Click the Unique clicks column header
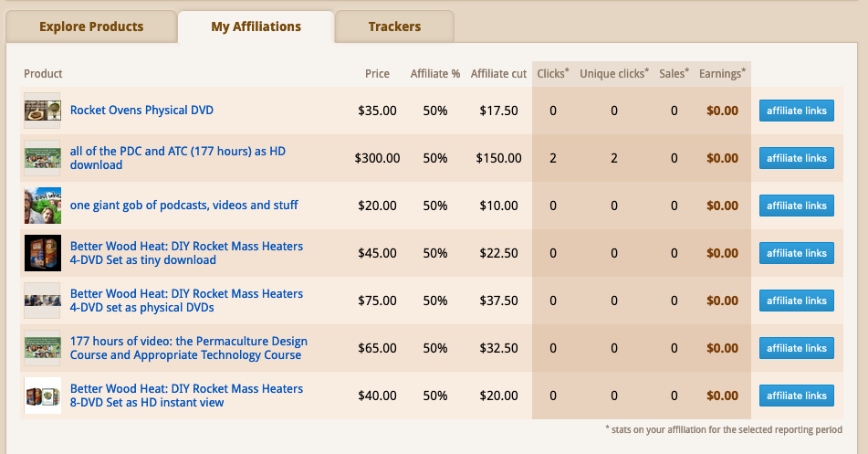This screenshot has height=454, width=868. click(x=613, y=74)
